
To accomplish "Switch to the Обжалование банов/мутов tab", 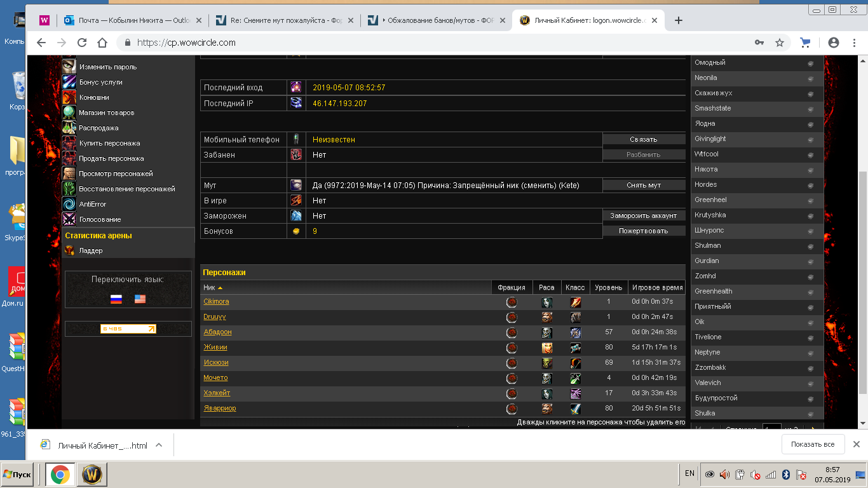I will click(438, 20).
